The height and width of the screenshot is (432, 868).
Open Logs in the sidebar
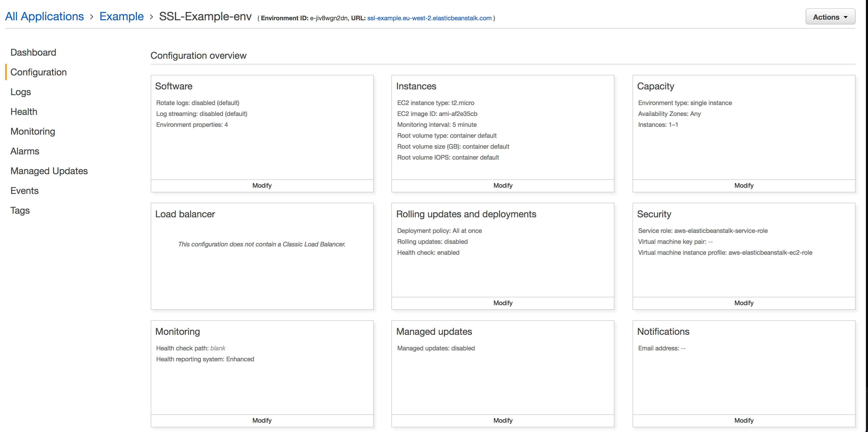(x=21, y=92)
